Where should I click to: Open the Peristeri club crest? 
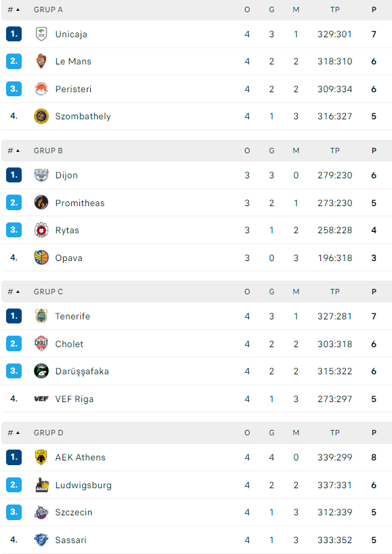(41, 89)
